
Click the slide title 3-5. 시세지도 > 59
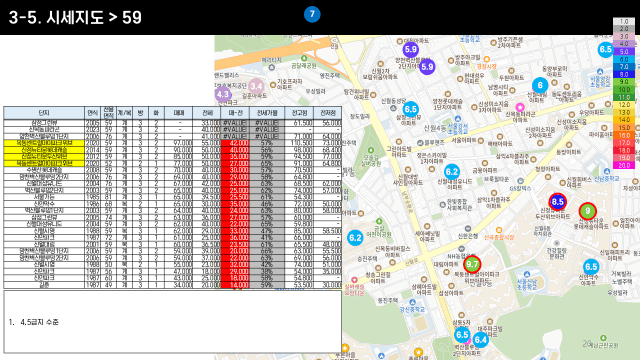point(75,18)
